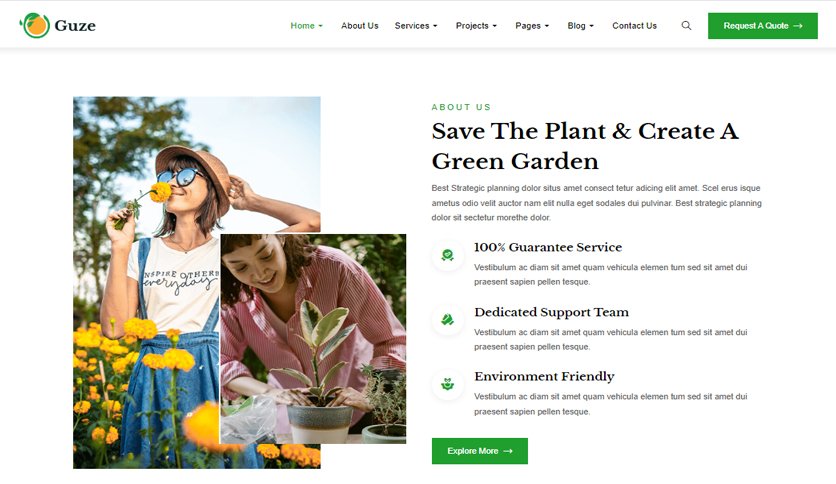Click the woman potting plant photo
836x484 pixels.
pos(313,338)
